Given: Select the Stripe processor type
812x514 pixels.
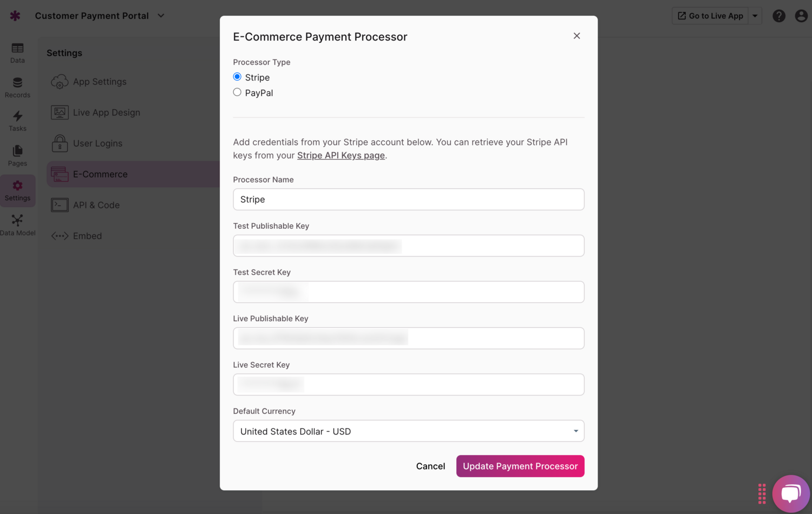Looking at the screenshot, I should pos(237,77).
